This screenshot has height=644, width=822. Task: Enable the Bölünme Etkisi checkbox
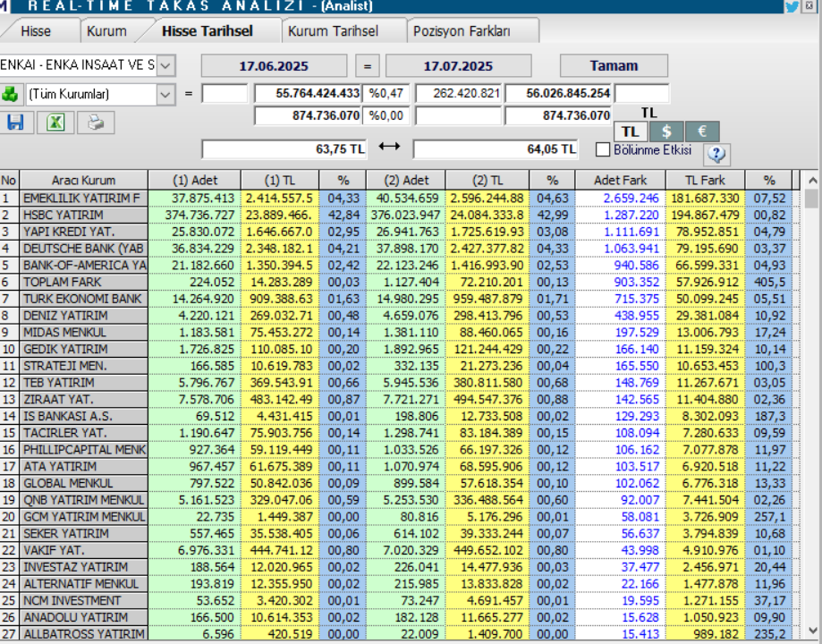coord(603,150)
